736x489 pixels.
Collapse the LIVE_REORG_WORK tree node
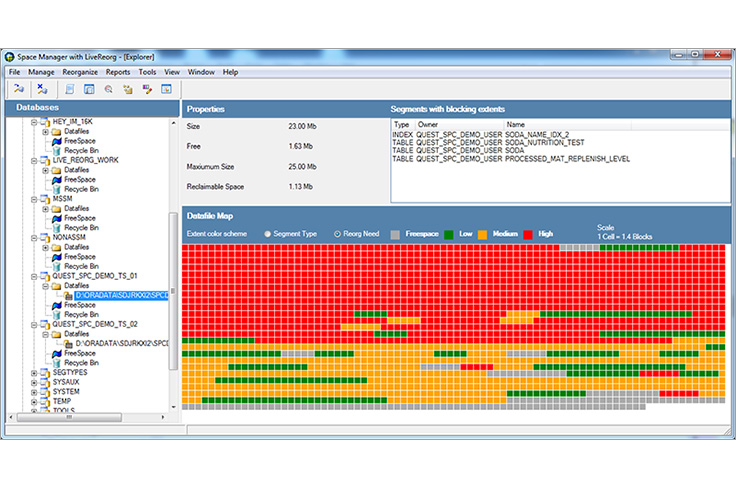(x=34, y=160)
